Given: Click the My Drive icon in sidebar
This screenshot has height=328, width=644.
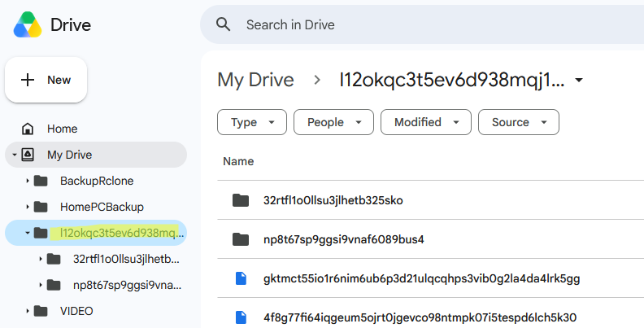Looking at the screenshot, I should pos(28,155).
